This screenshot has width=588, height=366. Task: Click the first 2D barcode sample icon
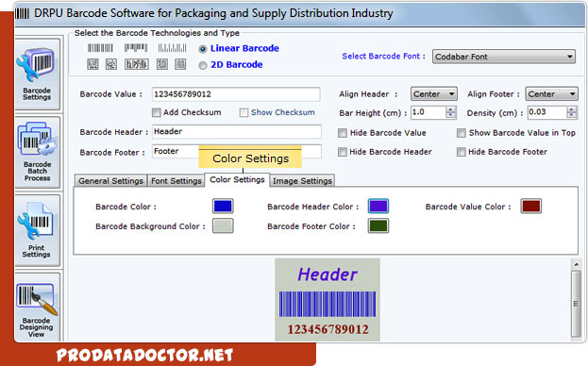(x=92, y=64)
